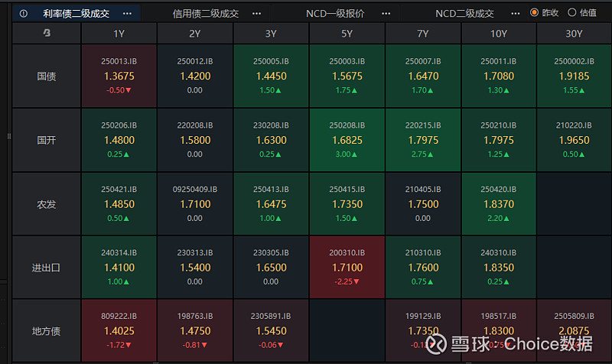Open bond cell 230305.IB at 1.6500
The height and width of the screenshot is (364, 612).
click(x=271, y=268)
